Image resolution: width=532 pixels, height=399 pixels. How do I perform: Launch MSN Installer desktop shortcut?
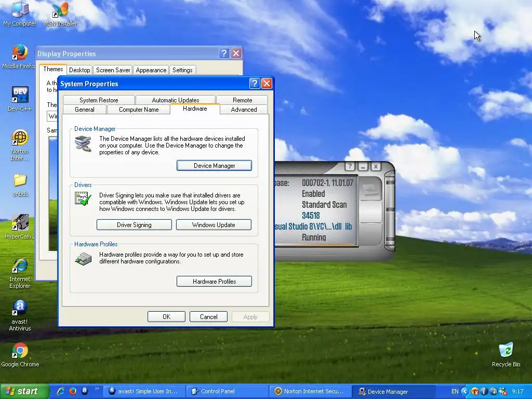(60, 14)
